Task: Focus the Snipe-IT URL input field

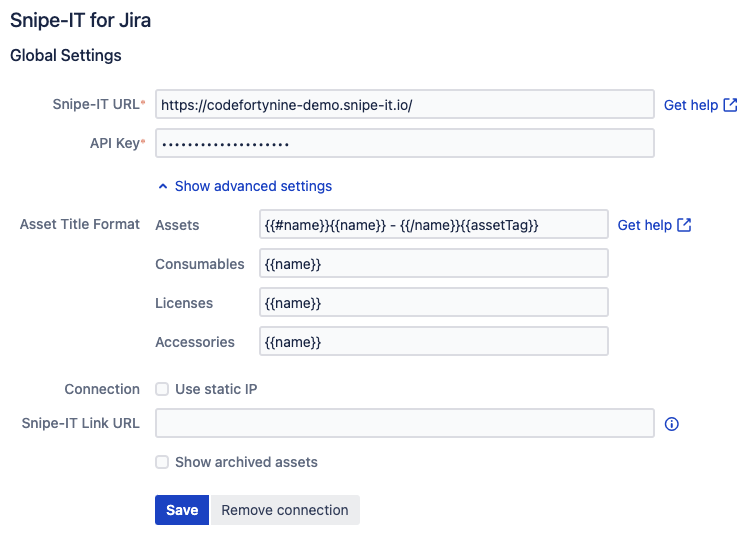Action: (404, 105)
